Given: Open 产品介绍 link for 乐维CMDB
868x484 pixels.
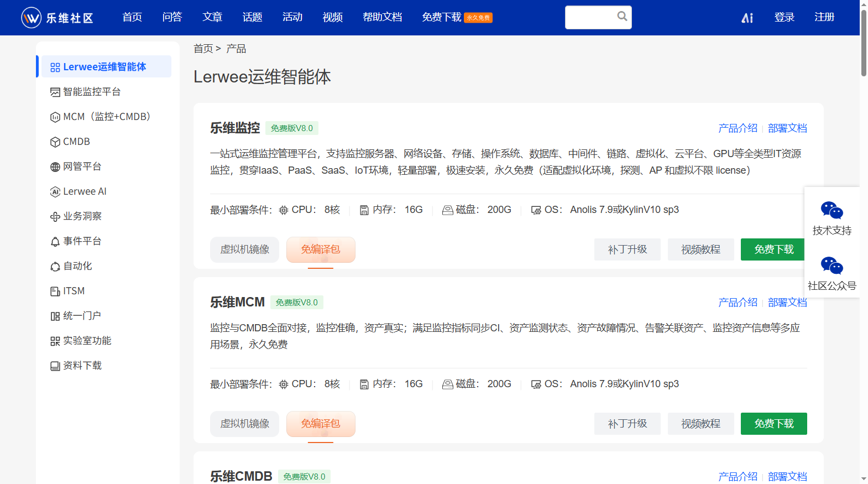Looking at the screenshot, I should click(x=738, y=477).
